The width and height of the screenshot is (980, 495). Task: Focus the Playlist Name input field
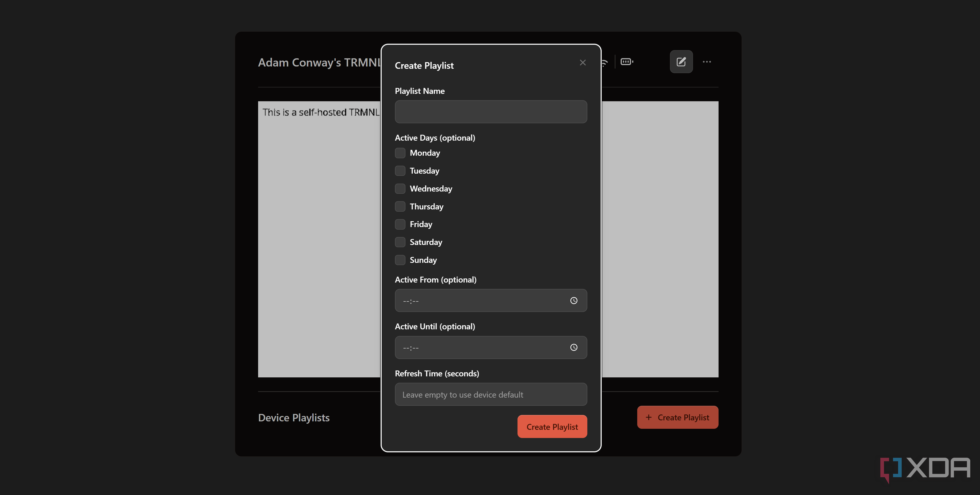(491, 112)
